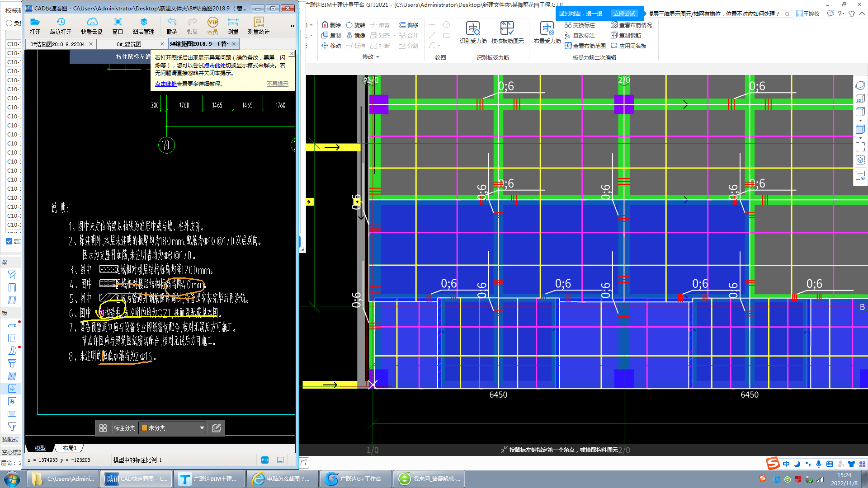
Task: Click the orbit/rotate view icon at right
Action: point(860,85)
